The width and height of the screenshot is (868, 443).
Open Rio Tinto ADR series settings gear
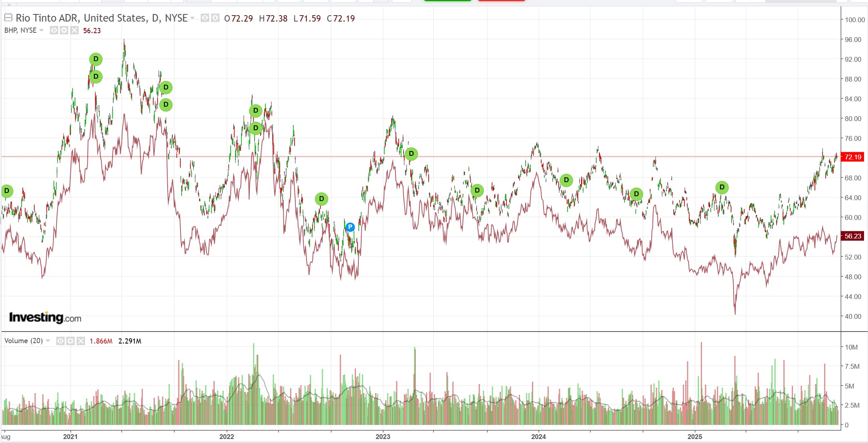[x=215, y=18]
